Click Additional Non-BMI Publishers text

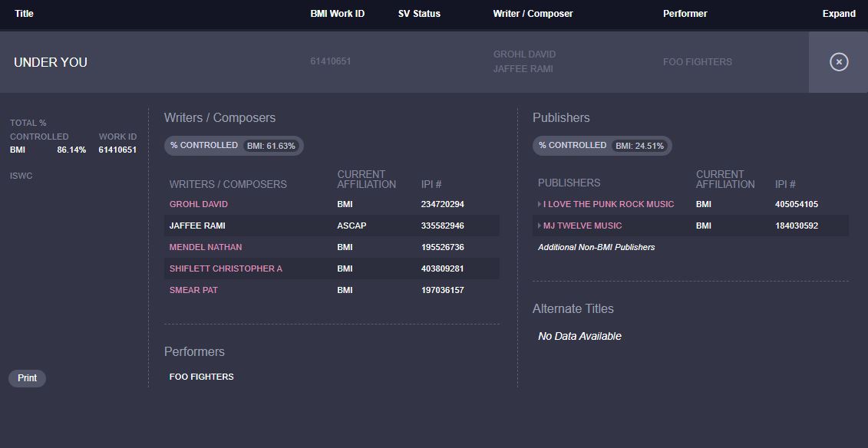[596, 247]
